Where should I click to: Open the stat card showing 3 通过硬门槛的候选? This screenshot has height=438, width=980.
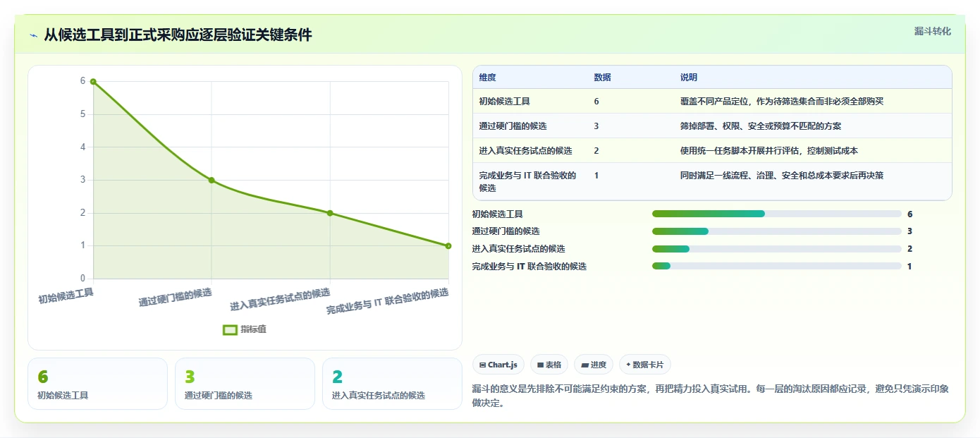tap(245, 384)
